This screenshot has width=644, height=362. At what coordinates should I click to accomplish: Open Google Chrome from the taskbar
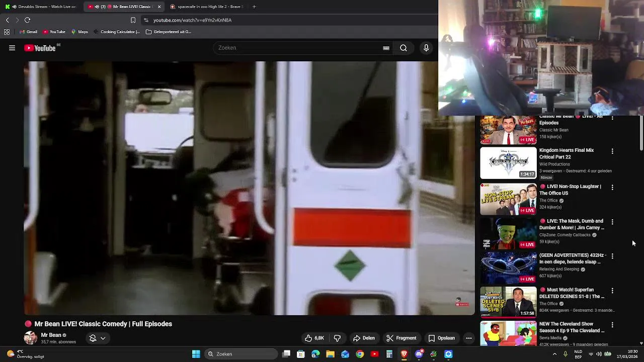(360, 354)
